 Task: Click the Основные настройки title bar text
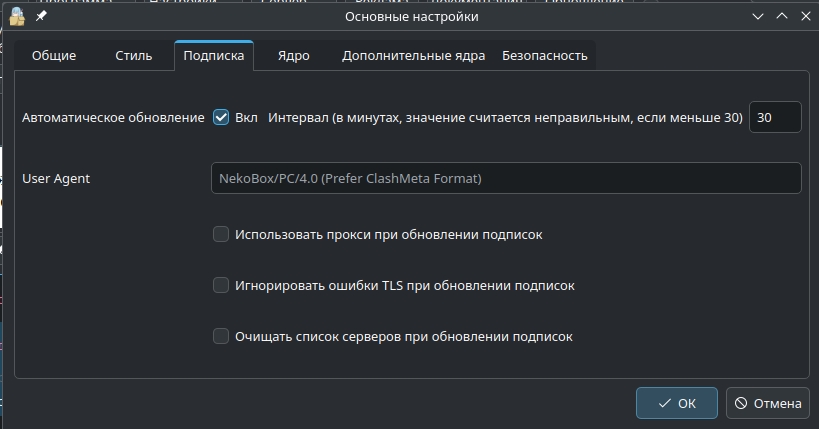tap(411, 17)
